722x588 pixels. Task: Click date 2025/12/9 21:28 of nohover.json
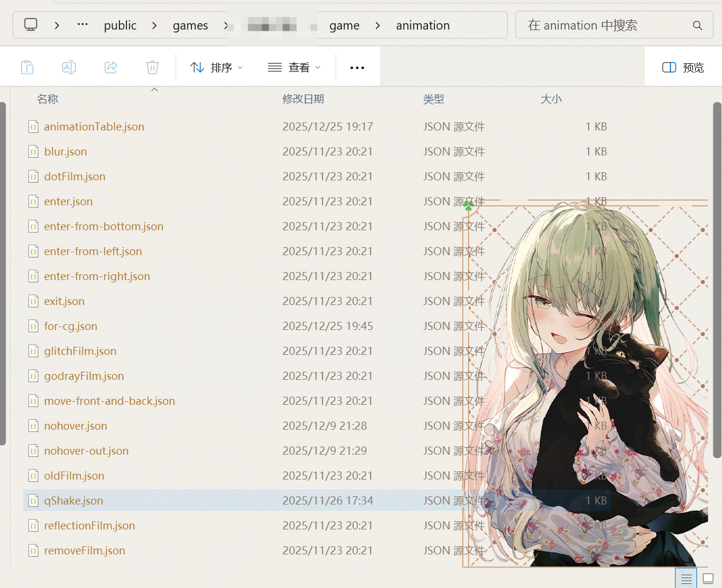coord(325,426)
